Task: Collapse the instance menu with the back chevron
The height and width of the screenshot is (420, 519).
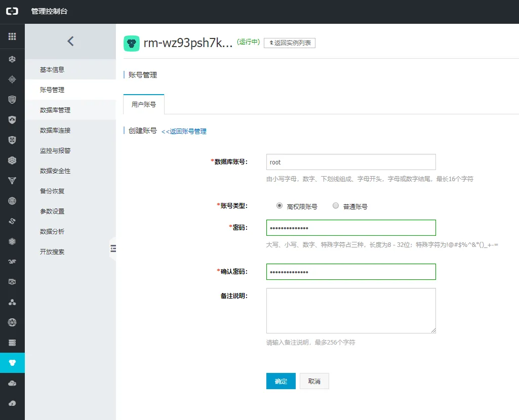Action: click(70, 41)
